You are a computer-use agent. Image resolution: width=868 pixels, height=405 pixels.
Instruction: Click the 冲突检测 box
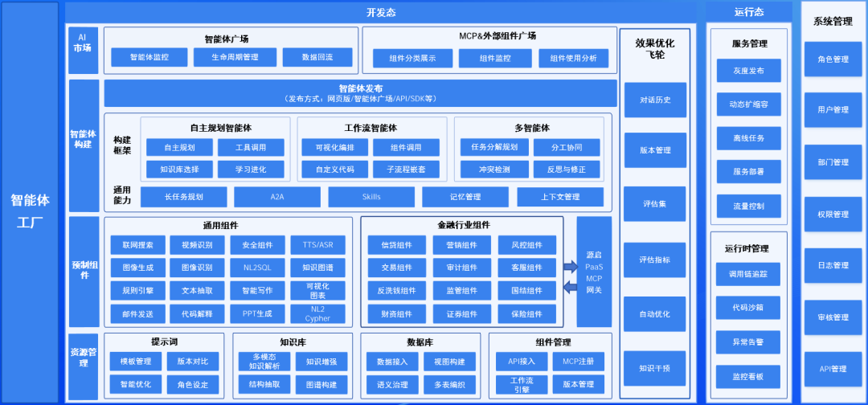(x=493, y=170)
